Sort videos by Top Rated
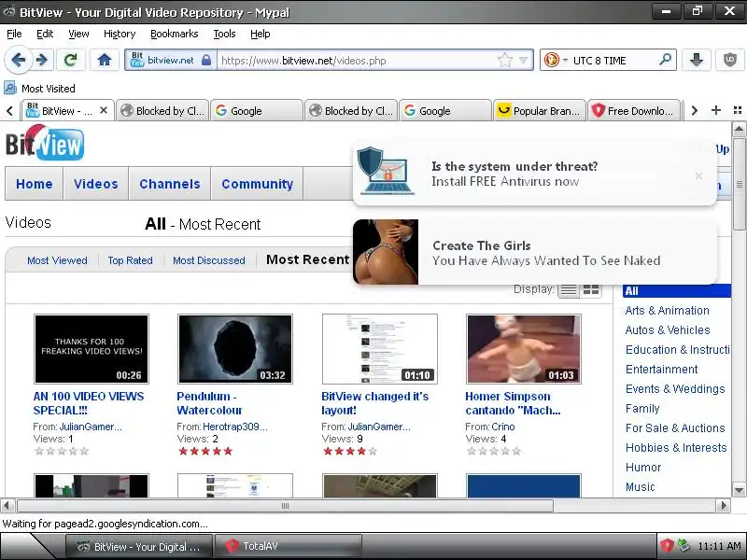This screenshot has height=560, width=747. coord(130,260)
